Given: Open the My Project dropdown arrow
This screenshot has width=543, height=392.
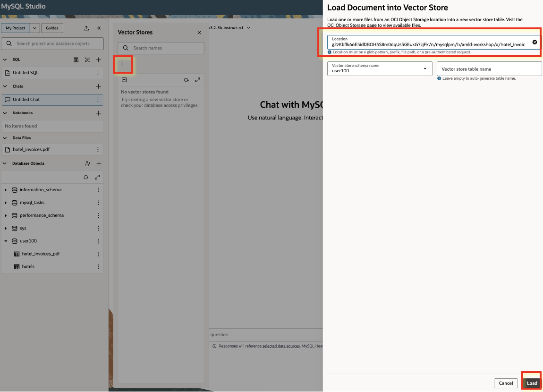Looking at the screenshot, I should pos(34,28).
